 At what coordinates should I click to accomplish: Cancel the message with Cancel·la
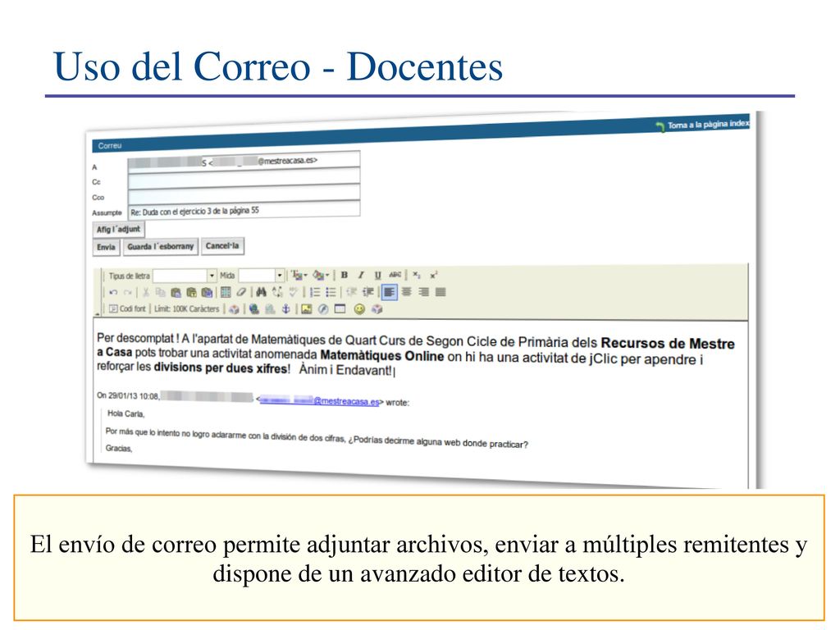pyautogui.click(x=222, y=246)
